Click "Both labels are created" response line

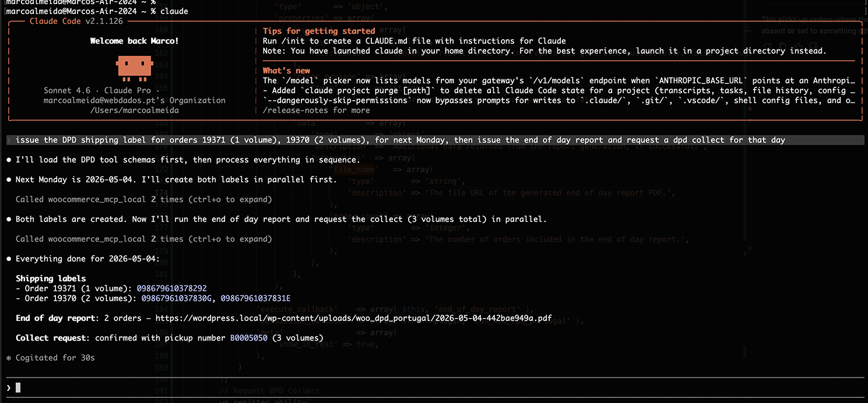(281, 219)
